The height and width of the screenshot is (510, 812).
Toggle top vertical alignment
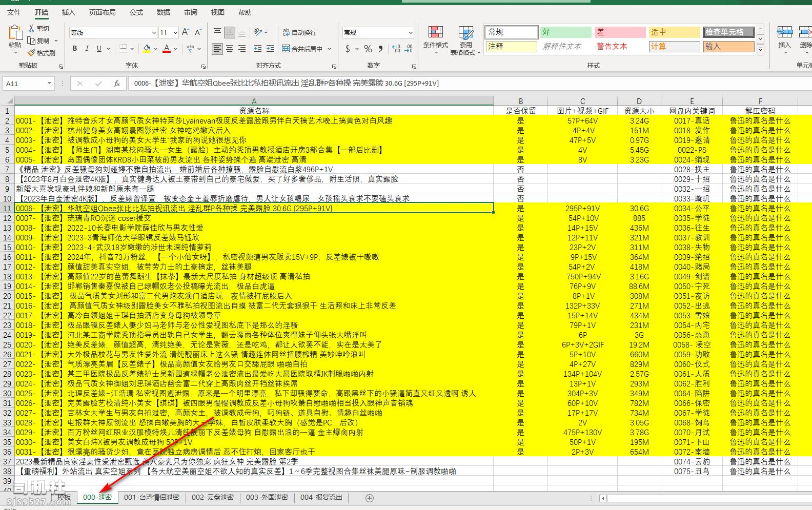(x=217, y=32)
